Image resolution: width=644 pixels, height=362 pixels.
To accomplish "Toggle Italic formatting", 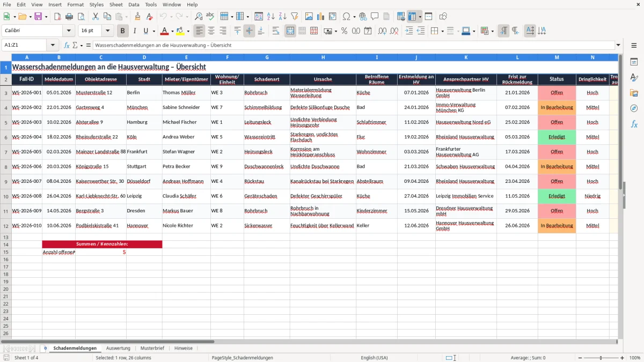I will tap(135, 31).
